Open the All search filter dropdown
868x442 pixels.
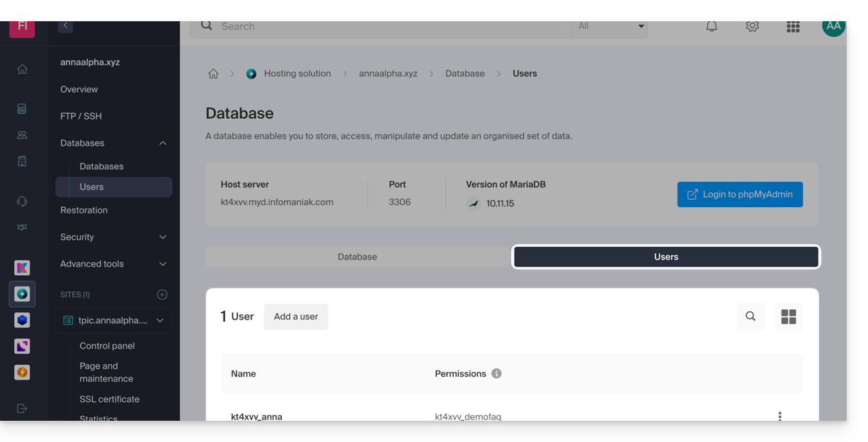click(610, 27)
